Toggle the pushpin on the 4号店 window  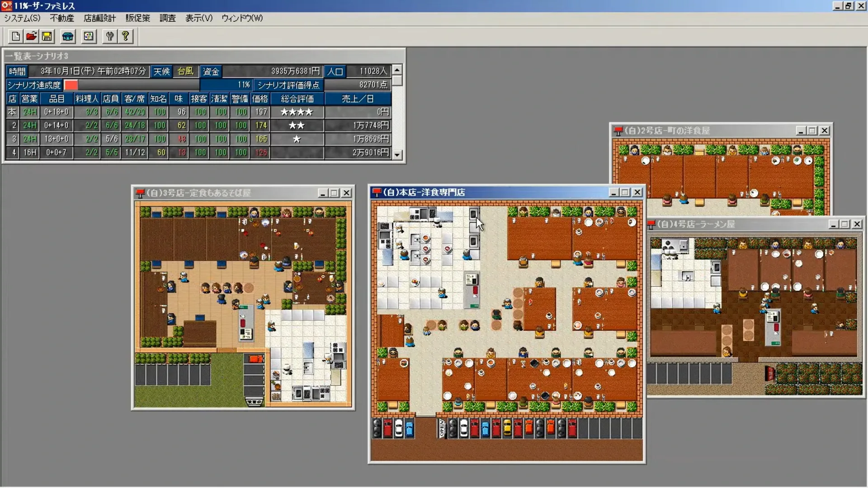click(x=651, y=224)
